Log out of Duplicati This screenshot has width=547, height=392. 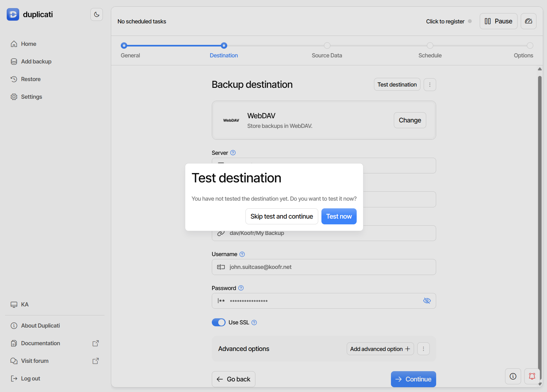(x=30, y=378)
